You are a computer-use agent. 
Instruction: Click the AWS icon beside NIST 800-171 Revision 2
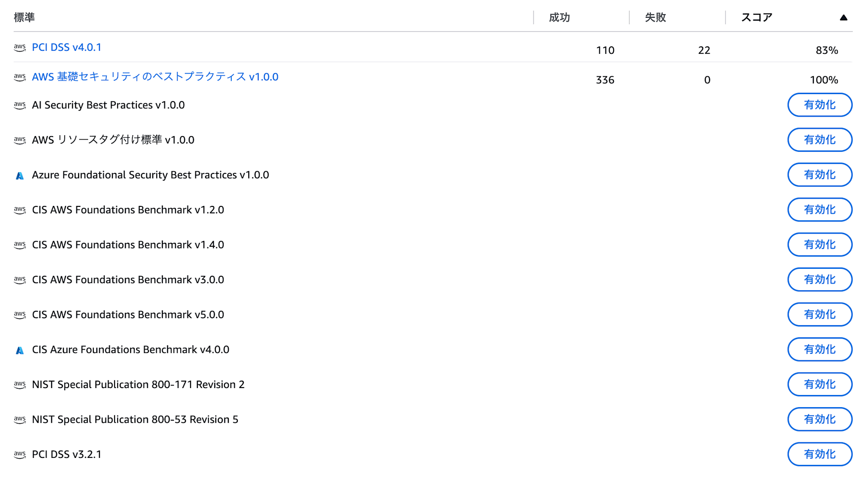coord(20,385)
